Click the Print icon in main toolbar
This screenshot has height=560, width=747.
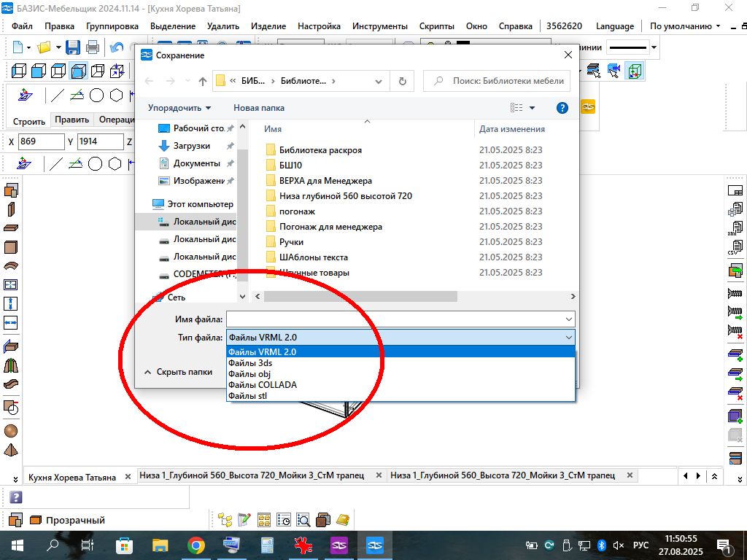coord(93,47)
